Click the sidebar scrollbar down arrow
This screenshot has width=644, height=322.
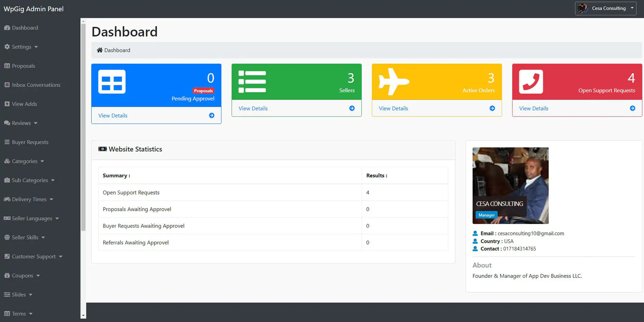click(83, 316)
